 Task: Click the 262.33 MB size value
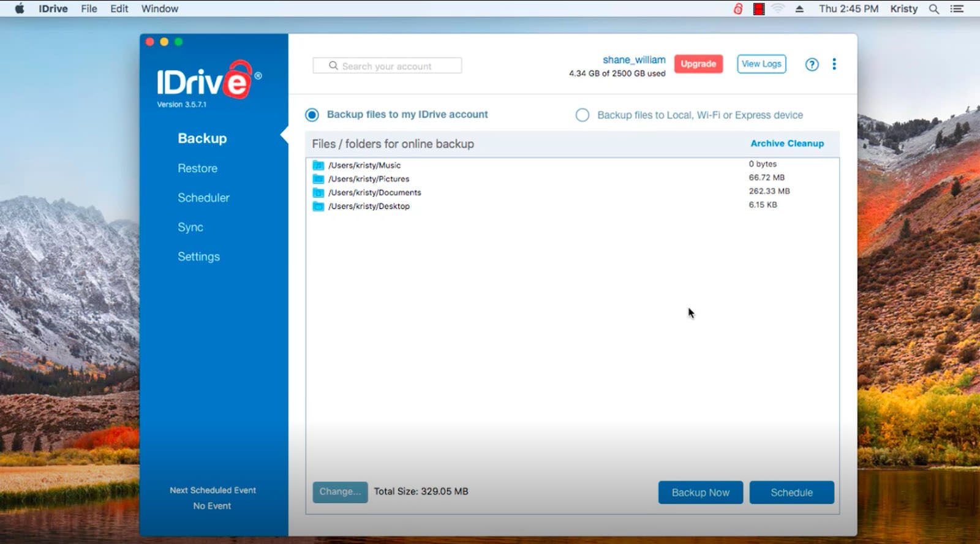[769, 191]
